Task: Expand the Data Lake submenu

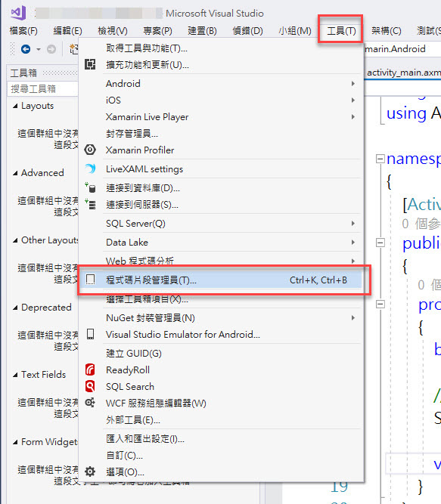Action: pos(220,243)
